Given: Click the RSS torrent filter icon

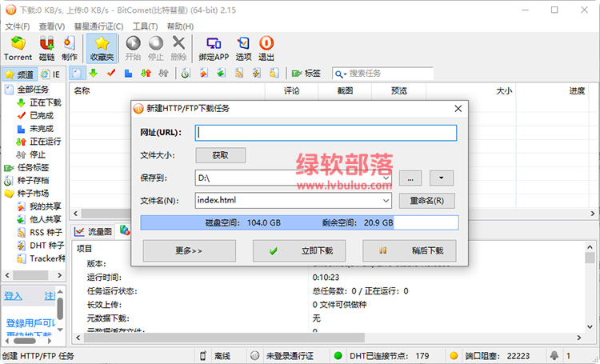Looking at the screenshot, I should [239, 73].
